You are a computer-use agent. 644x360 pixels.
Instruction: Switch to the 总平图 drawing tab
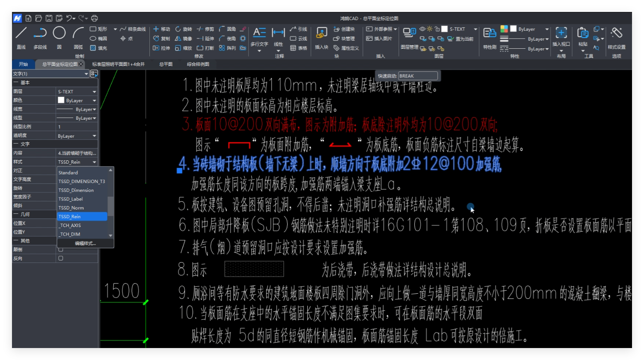click(166, 64)
